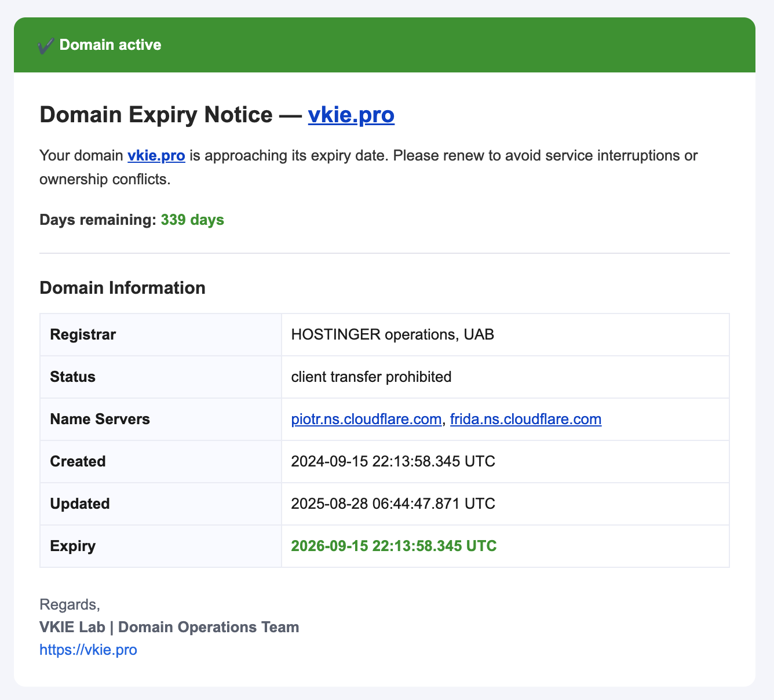Click the Created timestamp value
The image size is (774, 700).
[393, 461]
